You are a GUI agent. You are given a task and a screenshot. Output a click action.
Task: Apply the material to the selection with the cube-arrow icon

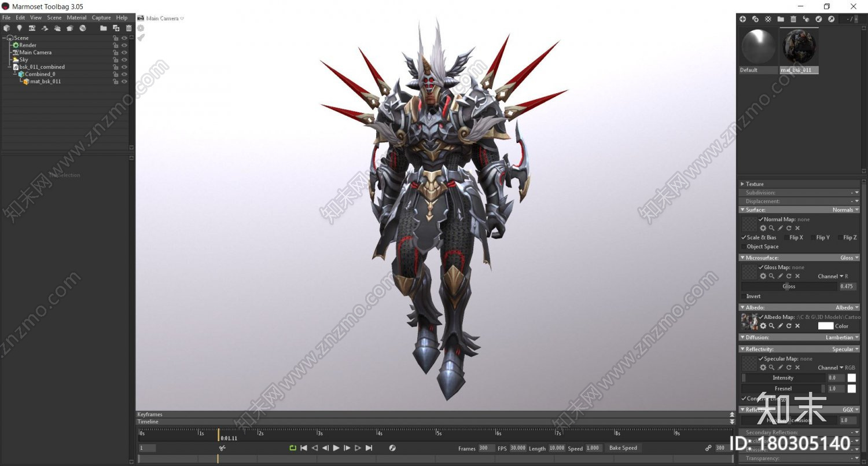click(806, 19)
